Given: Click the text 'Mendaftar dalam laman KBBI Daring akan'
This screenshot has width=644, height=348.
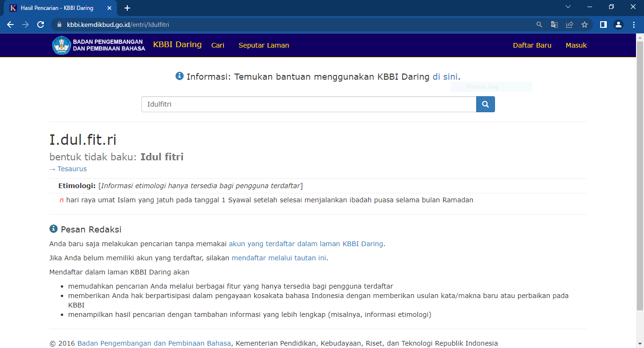Looking at the screenshot, I should [119, 272].
